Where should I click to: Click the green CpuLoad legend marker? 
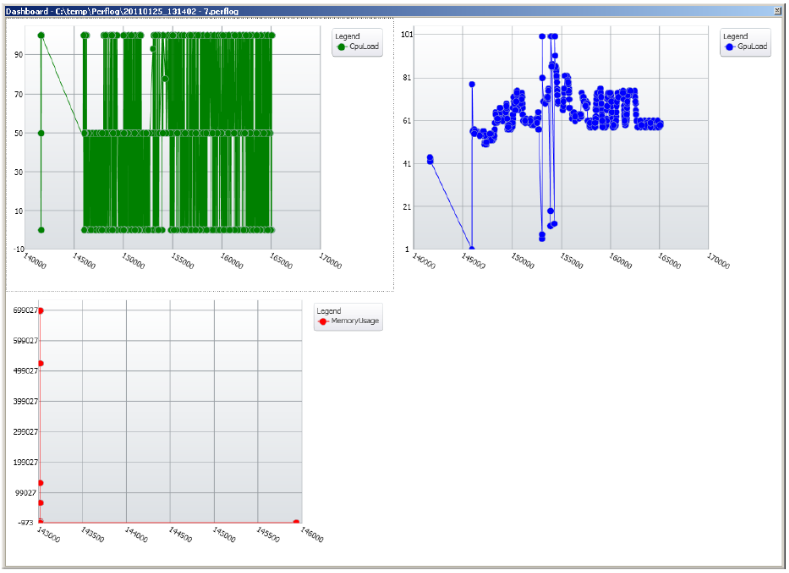tap(342, 47)
